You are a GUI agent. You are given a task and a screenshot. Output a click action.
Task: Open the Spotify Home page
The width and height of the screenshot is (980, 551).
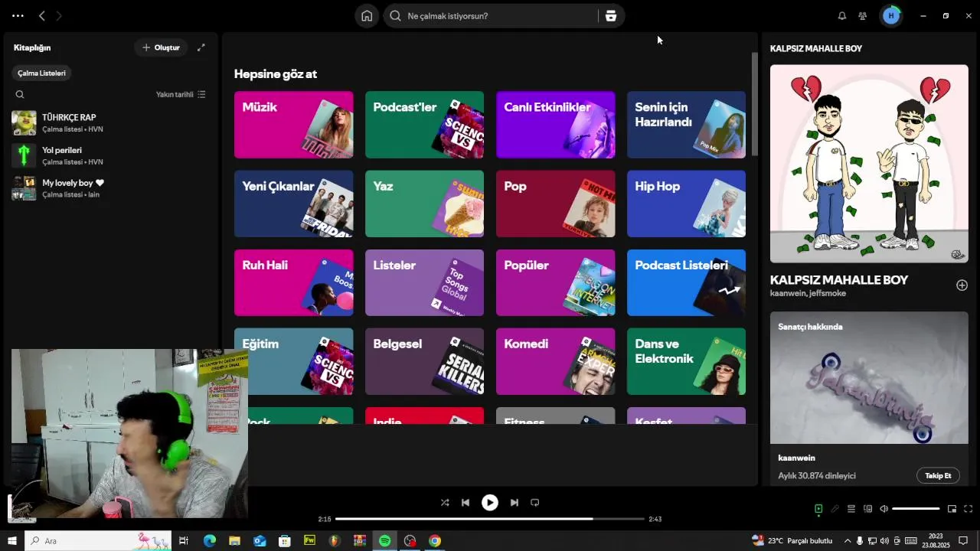coord(367,16)
